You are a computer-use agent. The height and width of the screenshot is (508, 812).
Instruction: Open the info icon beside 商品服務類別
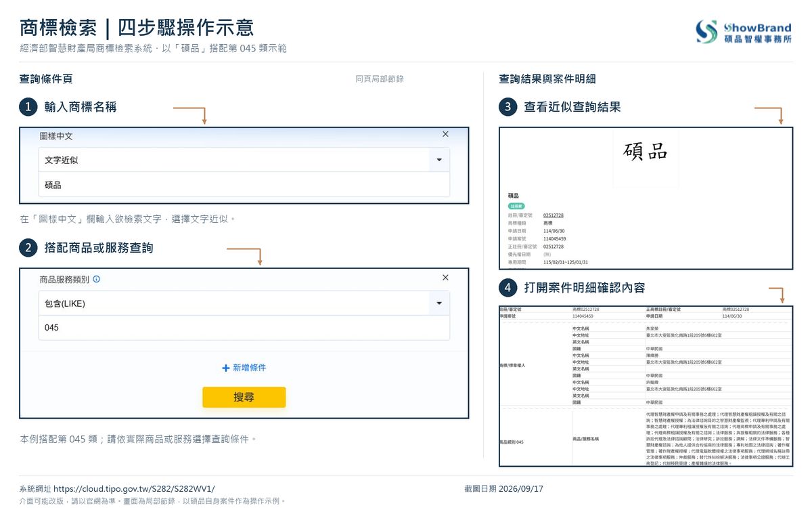(x=96, y=279)
